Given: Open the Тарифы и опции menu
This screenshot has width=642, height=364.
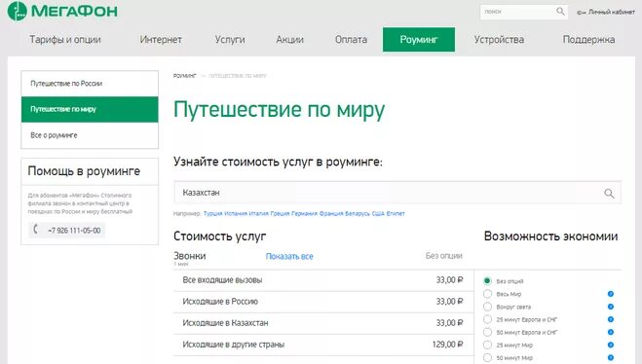Looking at the screenshot, I should click(64, 40).
